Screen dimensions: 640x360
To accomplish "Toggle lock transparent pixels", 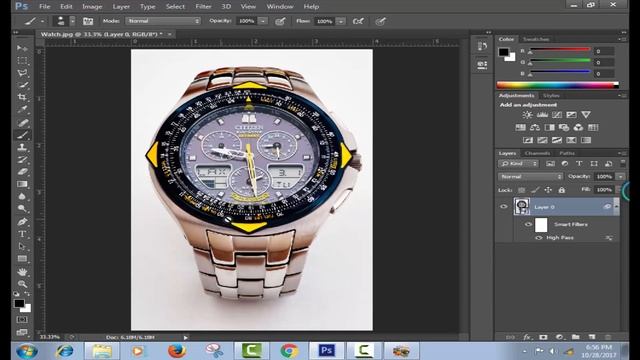I will click(522, 190).
